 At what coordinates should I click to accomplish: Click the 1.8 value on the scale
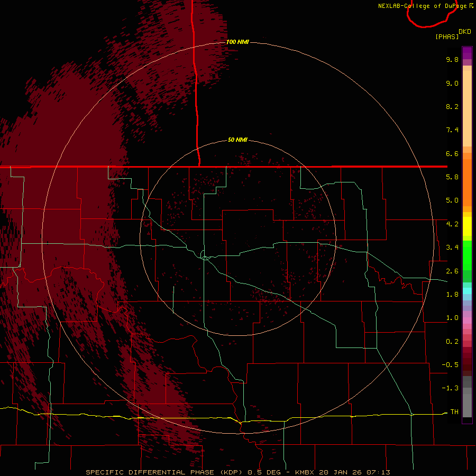(452, 295)
